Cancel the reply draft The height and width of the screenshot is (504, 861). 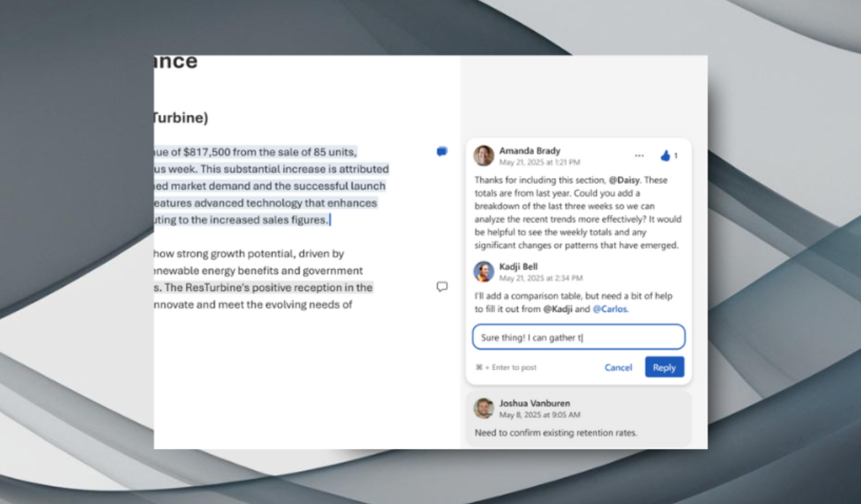[618, 368]
